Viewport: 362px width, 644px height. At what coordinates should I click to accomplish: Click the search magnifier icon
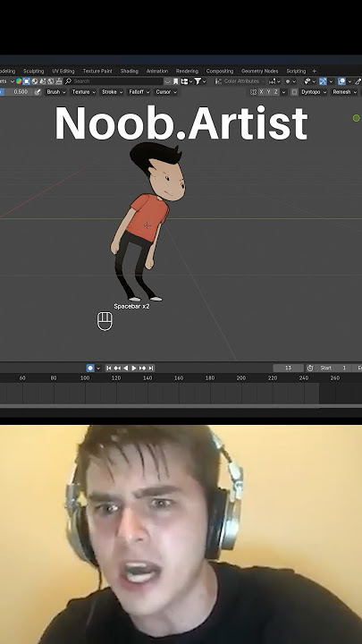click(x=68, y=81)
